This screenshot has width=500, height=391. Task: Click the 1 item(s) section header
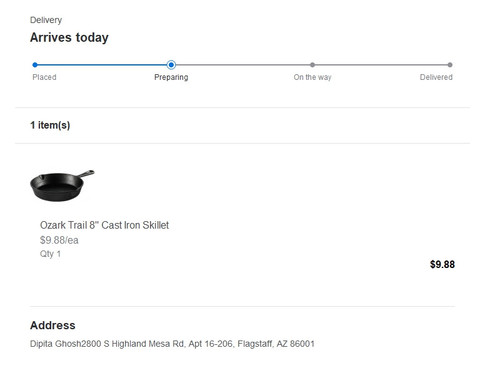pos(50,125)
